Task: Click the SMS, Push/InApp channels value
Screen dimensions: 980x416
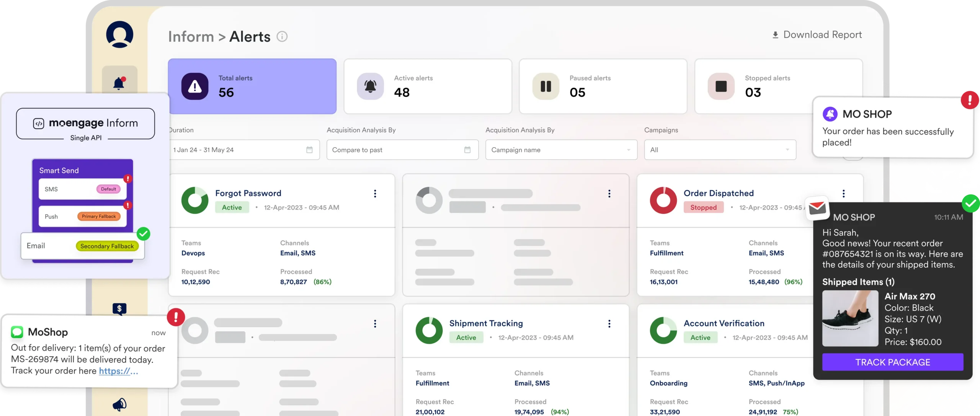Action: coord(776,383)
